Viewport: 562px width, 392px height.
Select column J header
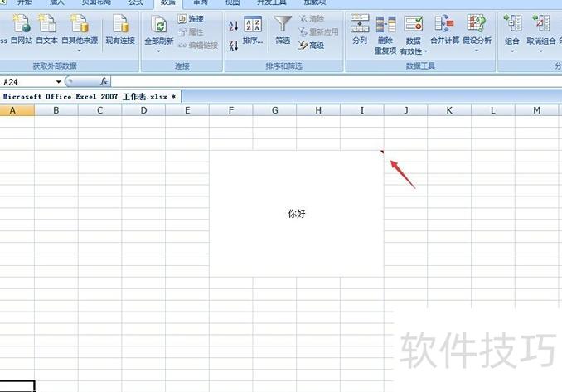(x=406, y=110)
